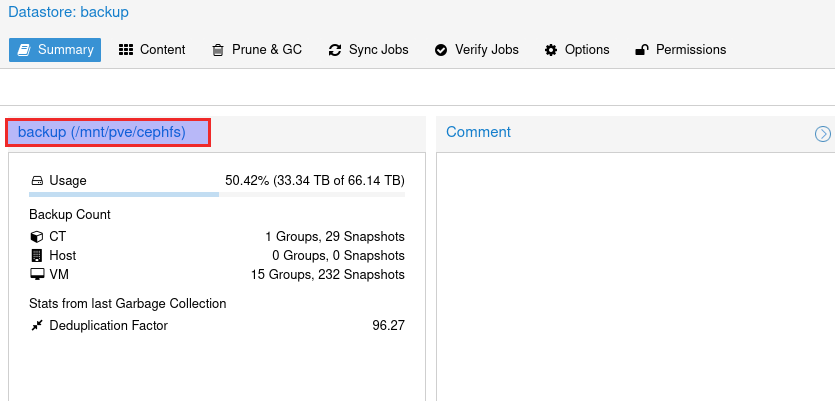
Task: Click the Verify Jobs checkmark icon
Action: pos(441,50)
